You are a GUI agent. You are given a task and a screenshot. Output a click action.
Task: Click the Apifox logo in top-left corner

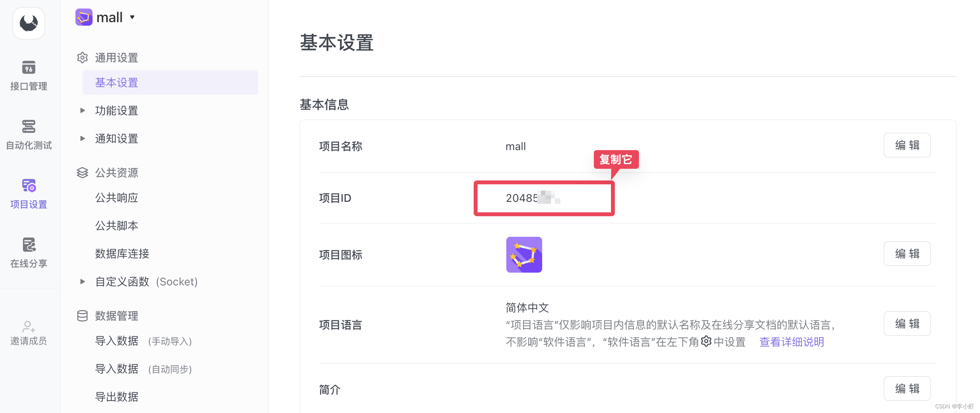pyautogui.click(x=28, y=23)
